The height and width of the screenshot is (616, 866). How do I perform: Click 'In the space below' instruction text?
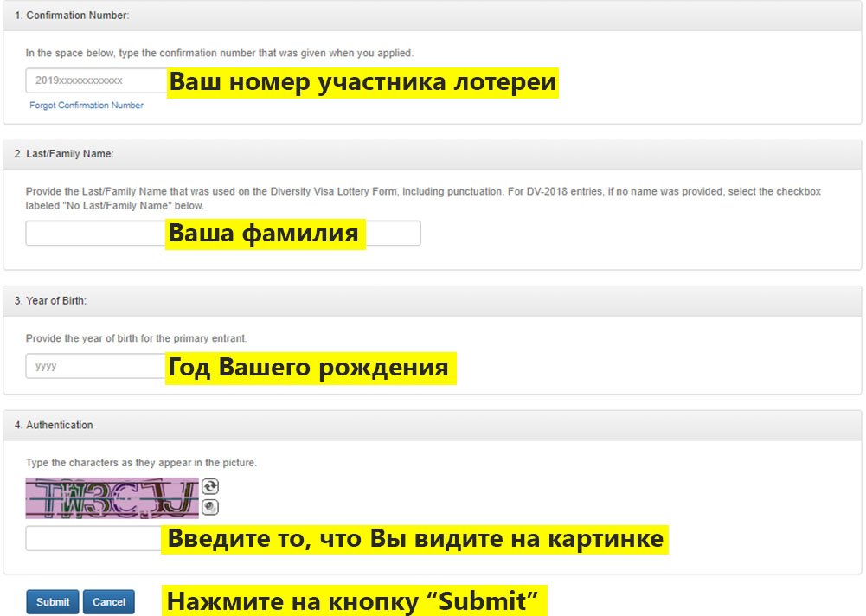219,53
